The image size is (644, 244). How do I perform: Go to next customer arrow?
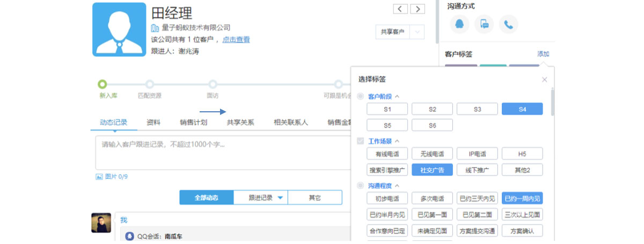pyautogui.click(x=418, y=9)
